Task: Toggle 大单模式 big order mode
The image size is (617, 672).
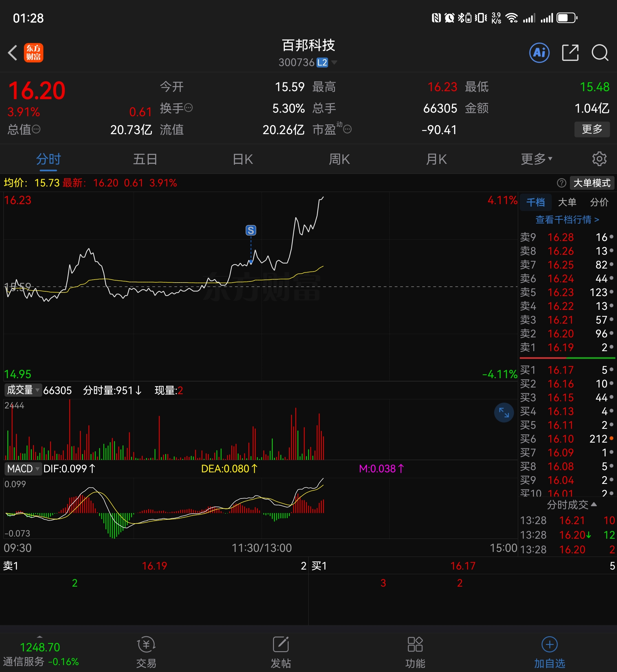Action: 592,183
